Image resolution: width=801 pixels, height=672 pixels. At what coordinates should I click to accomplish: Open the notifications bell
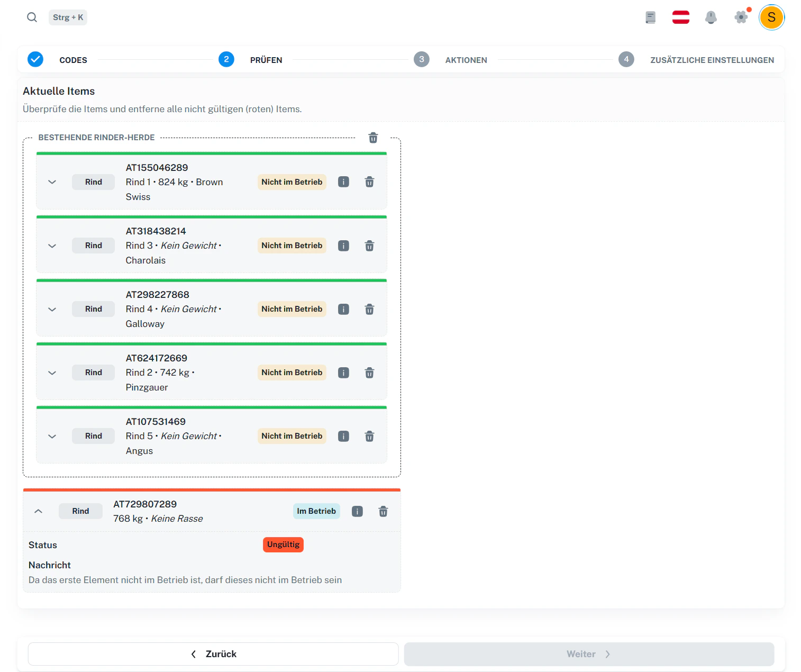coord(711,17)
